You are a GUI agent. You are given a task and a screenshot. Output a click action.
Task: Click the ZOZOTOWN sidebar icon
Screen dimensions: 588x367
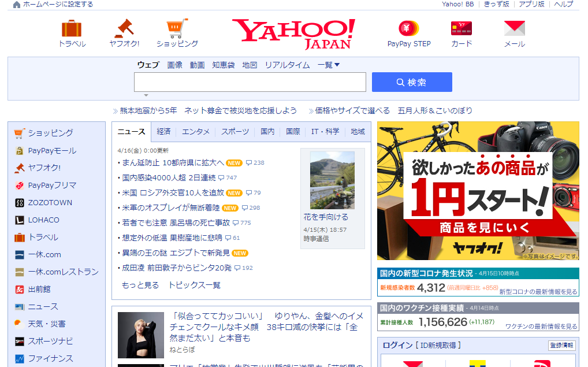[20, 203]
